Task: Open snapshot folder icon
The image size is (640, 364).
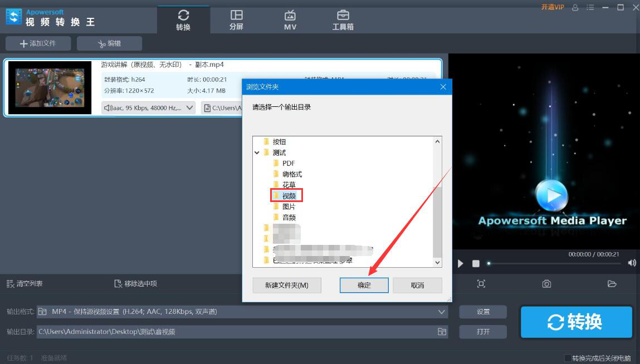Action: pyautogui.click(x=612, y=284)
